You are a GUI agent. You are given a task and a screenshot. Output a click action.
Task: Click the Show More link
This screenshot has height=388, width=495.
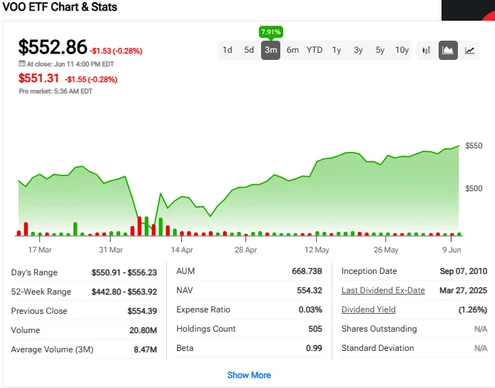[x=249, y=375]
